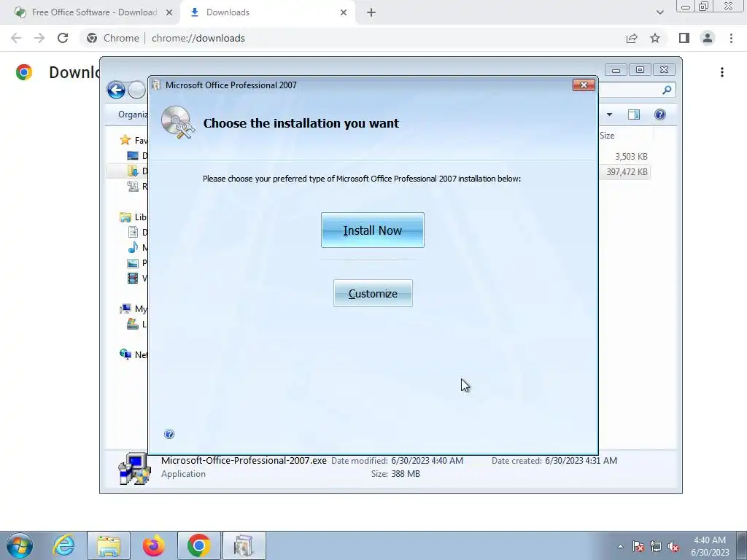Open the Explorer view options dropdown arrow
The width and height of the screenshot is (747, 560).
click(609, 114)
